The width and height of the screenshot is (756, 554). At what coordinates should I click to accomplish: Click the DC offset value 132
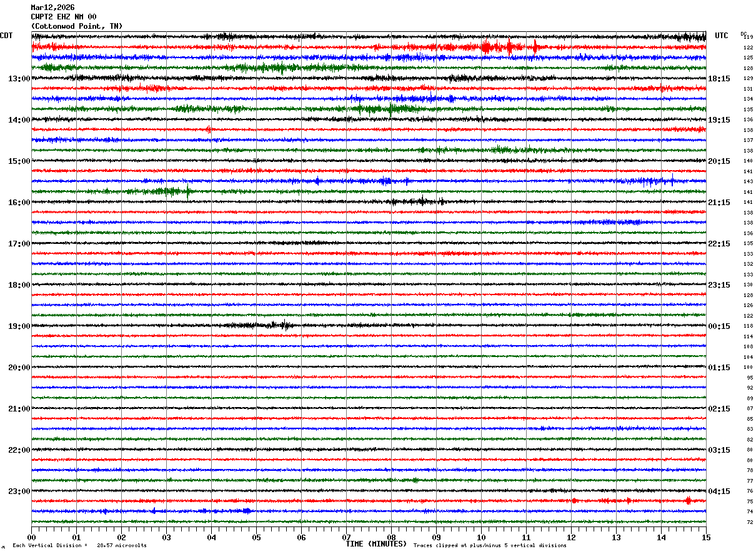(x=749, y=264)
